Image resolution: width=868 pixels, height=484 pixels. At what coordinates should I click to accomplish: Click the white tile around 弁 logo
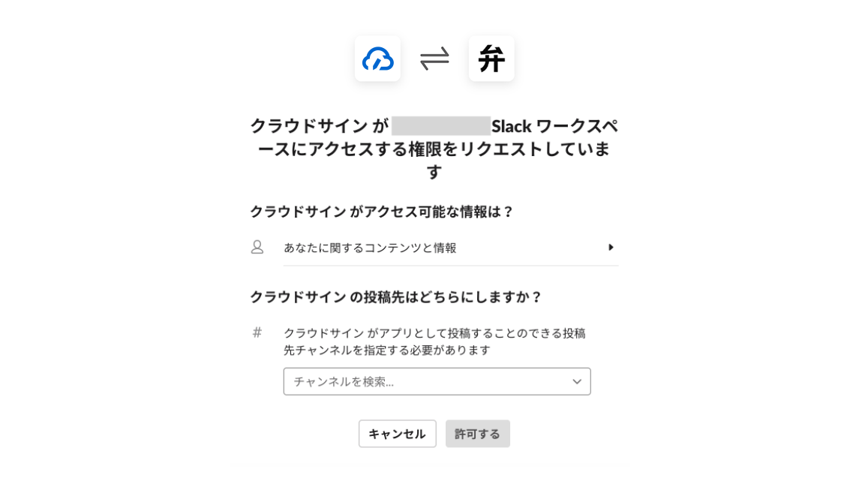[491, 59]
